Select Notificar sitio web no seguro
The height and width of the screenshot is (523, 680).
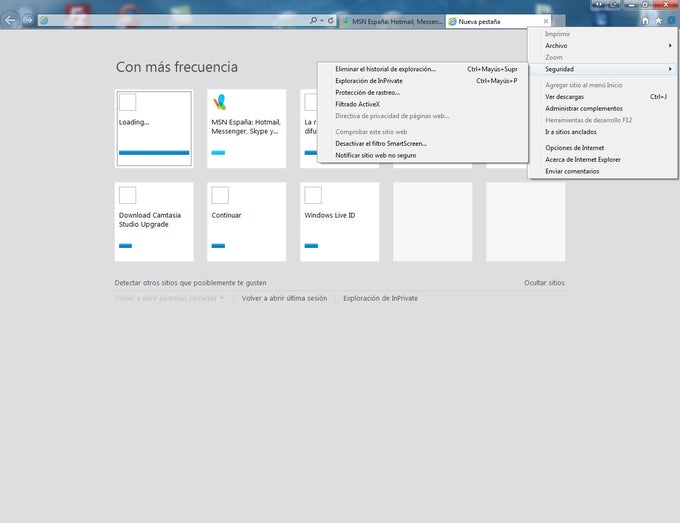click(423, 155)
